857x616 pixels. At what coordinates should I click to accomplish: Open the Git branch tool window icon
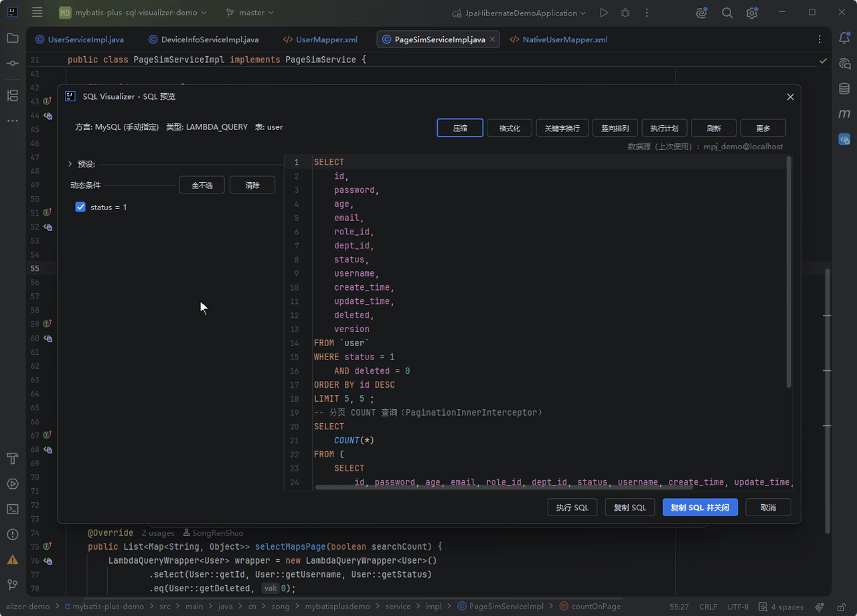click(13, 585)
